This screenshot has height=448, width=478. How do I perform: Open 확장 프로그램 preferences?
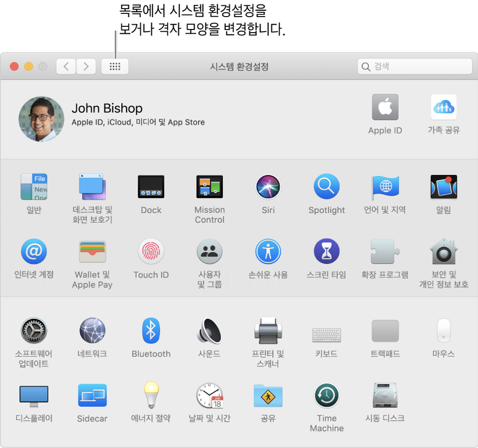click(x=385, y=251)
